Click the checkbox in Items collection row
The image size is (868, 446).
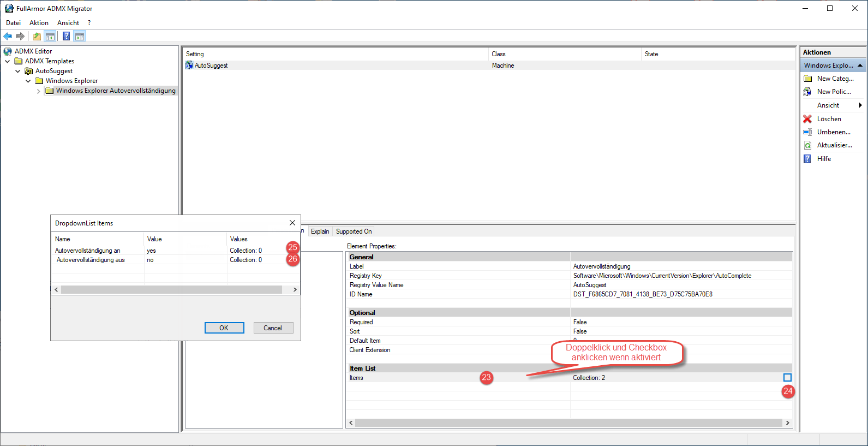tap(787, 378)
